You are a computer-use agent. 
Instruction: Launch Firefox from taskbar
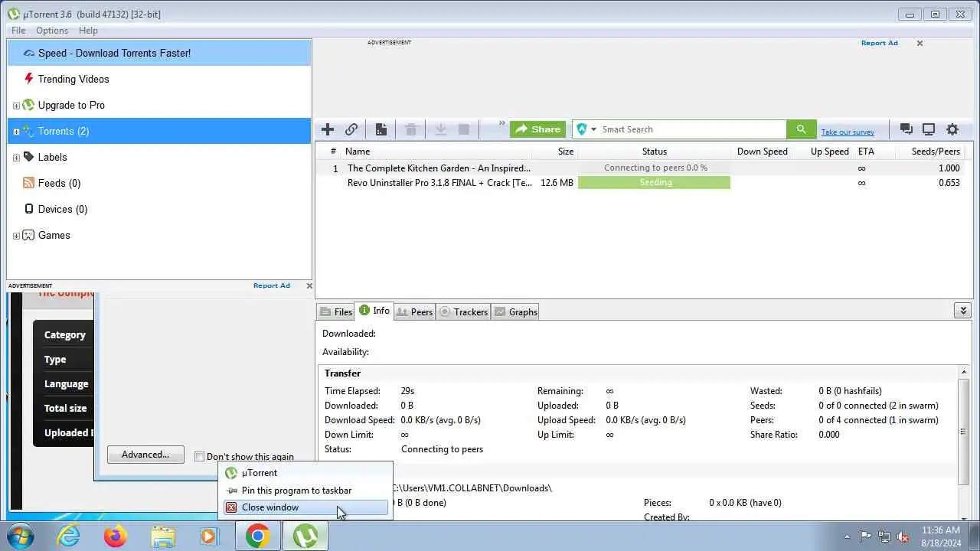coord(116,536)
